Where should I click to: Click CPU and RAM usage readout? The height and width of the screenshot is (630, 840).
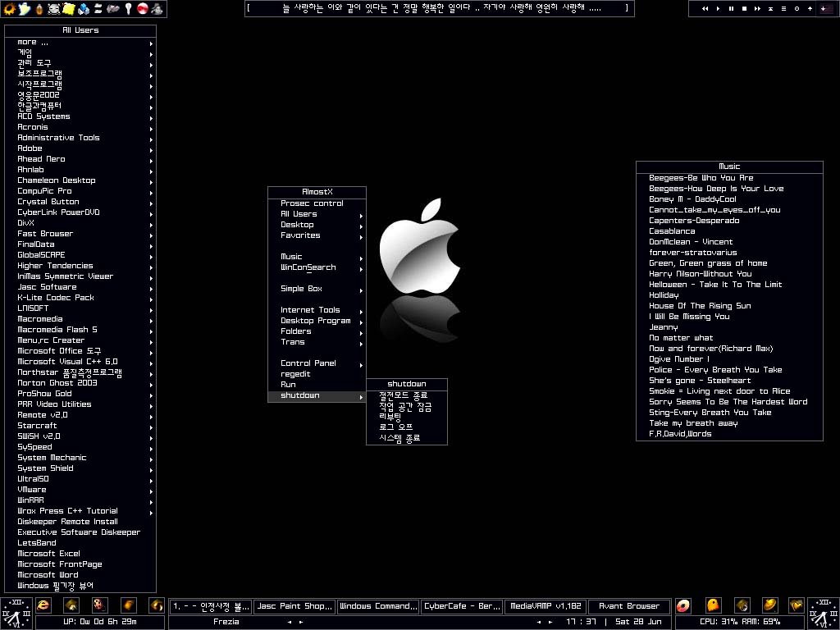[740, 622]
